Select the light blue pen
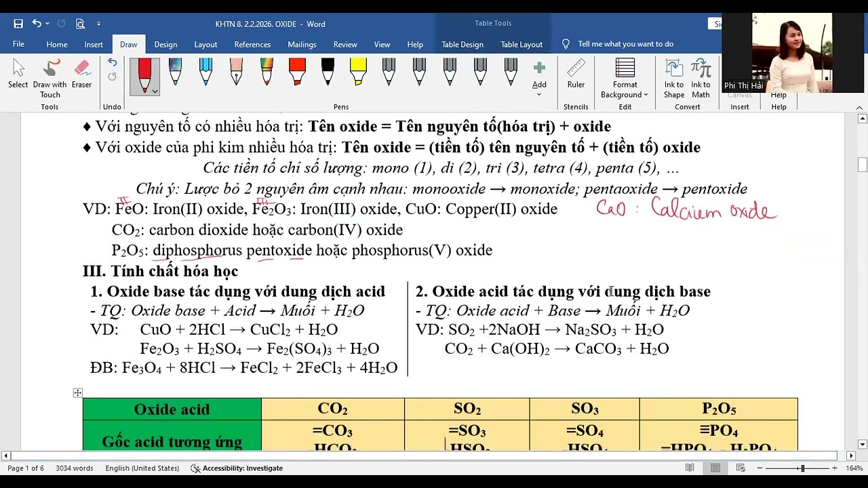The height and width of the screenshot is (488, 868). point(205,72)
